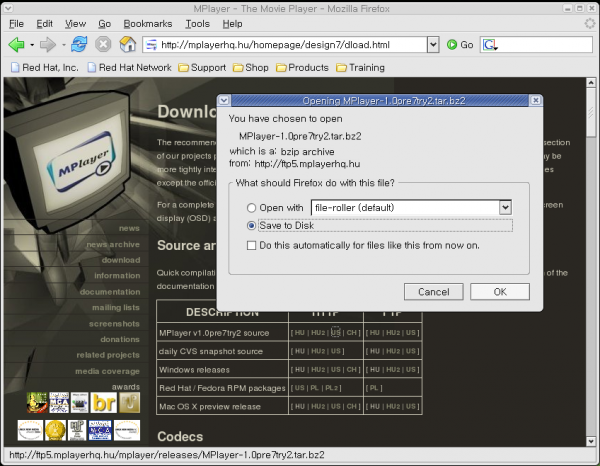600x466 pixels.
Task: Open the Forward button history dropdown arrow
Action: (64, 45)
